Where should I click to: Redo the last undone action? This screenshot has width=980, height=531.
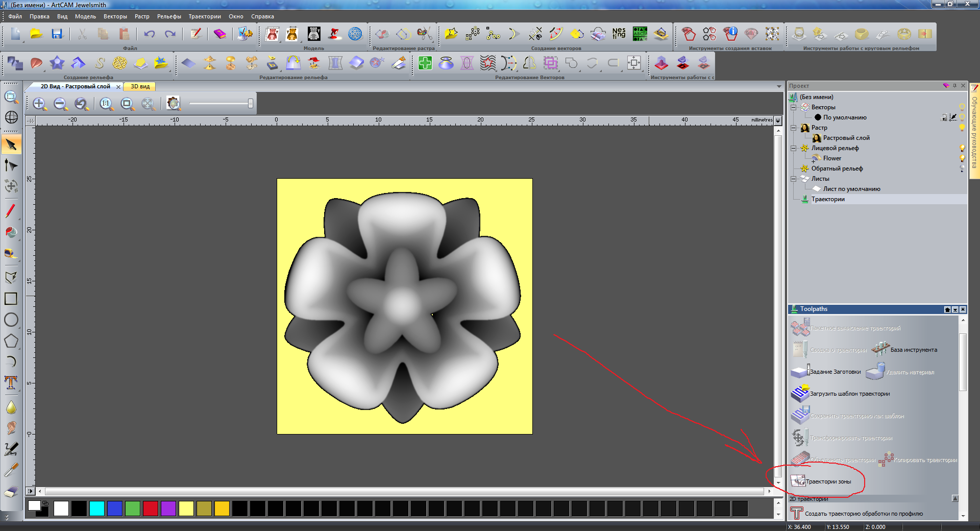click(x=170, y=34)
